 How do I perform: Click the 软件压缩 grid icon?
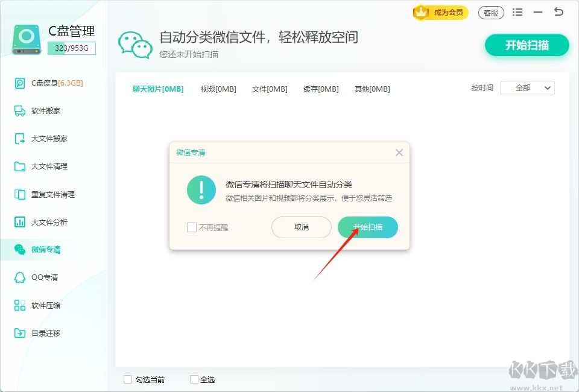(x=19, y=305)
